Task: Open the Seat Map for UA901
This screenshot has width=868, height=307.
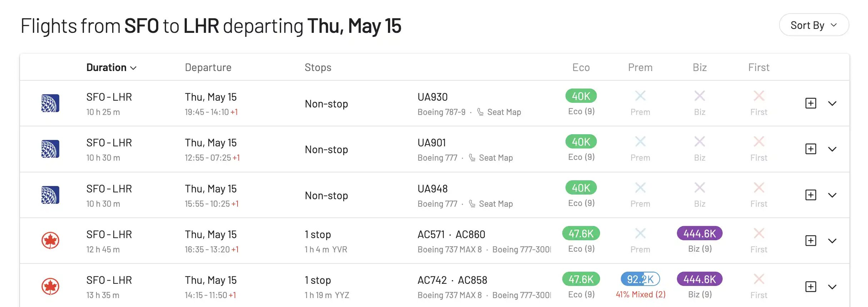Action: [496, 158]
